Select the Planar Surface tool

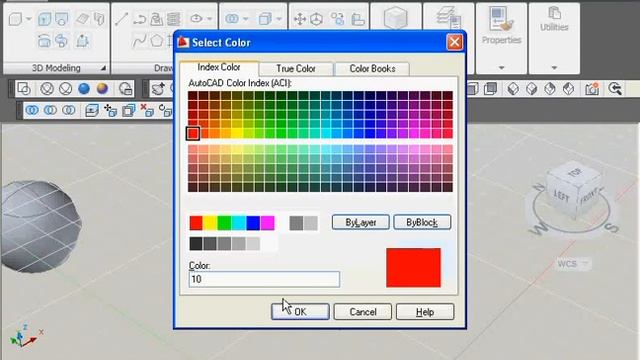pos(83,19)
